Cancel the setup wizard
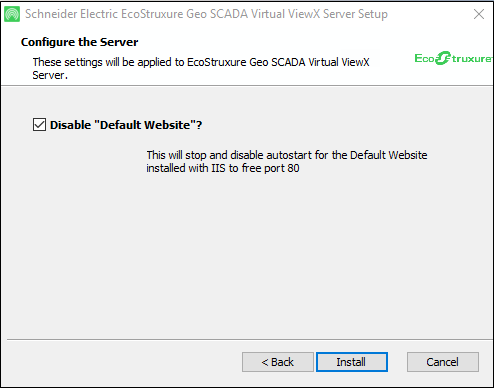The image size is (494, 388). pos(443,362)
